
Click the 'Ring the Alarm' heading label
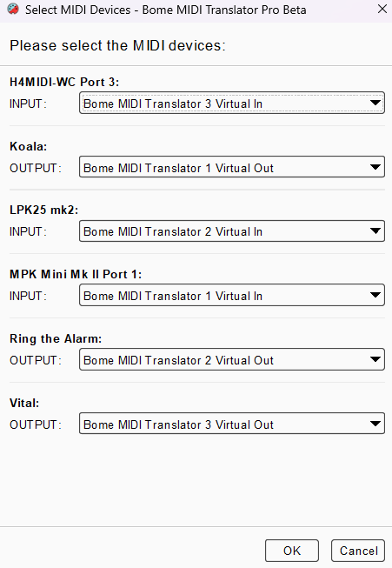click(56, 338)
